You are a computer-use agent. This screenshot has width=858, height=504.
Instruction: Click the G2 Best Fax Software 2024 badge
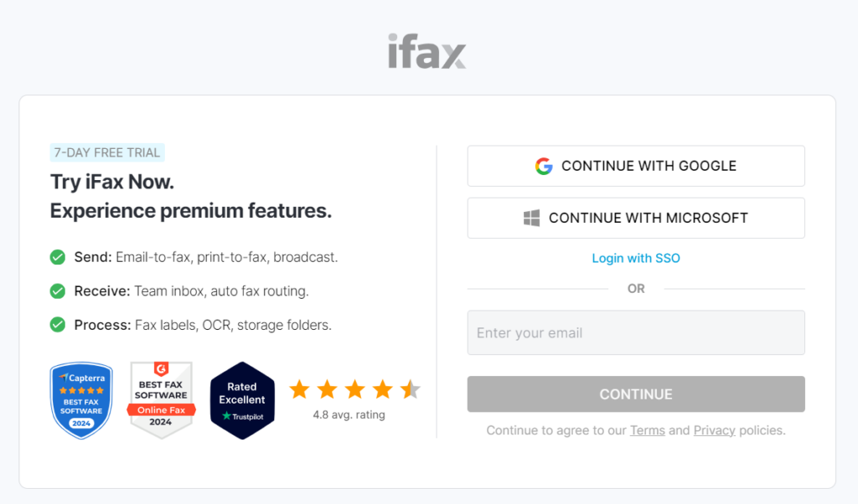coord(161,399)
